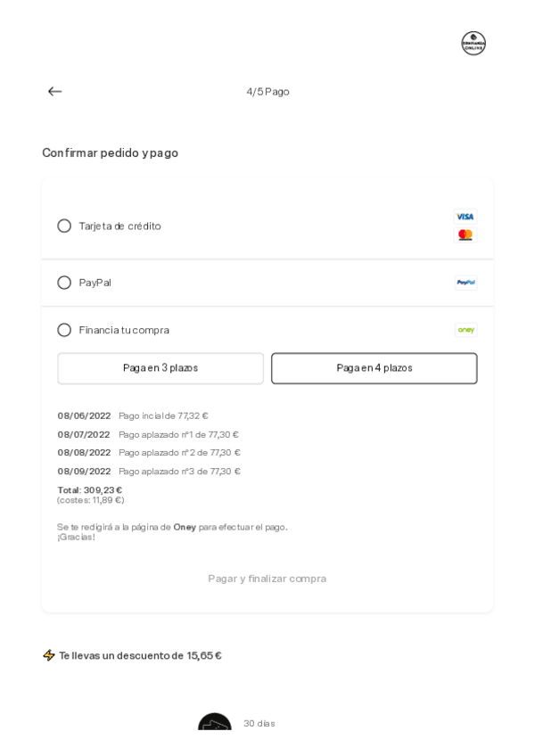Click the bold Oney text in the redirect notice
This screenshot has width=535, height=756.
(x=185, y=527)
